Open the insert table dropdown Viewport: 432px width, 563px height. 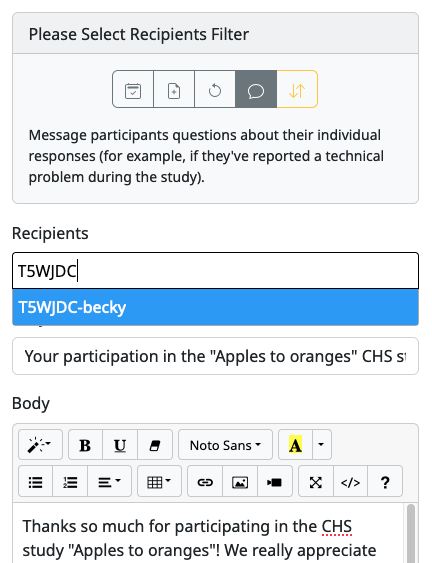[159, 481]
